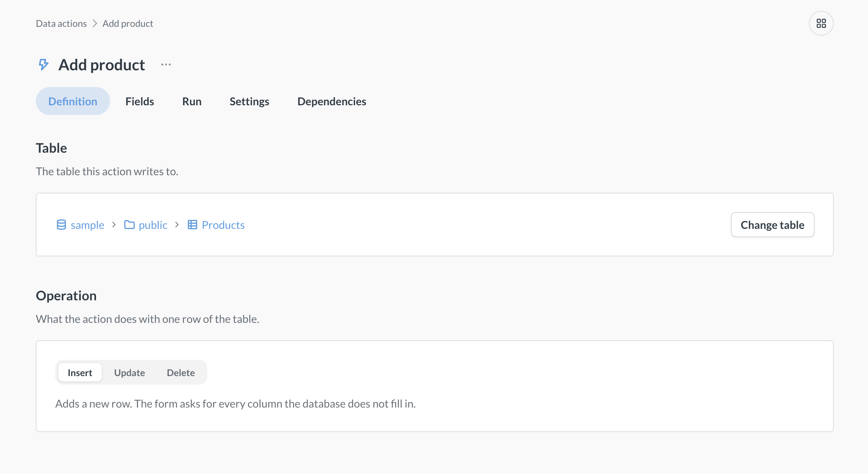Select the Update operation
868x474 pixels.
click(129, 373)
